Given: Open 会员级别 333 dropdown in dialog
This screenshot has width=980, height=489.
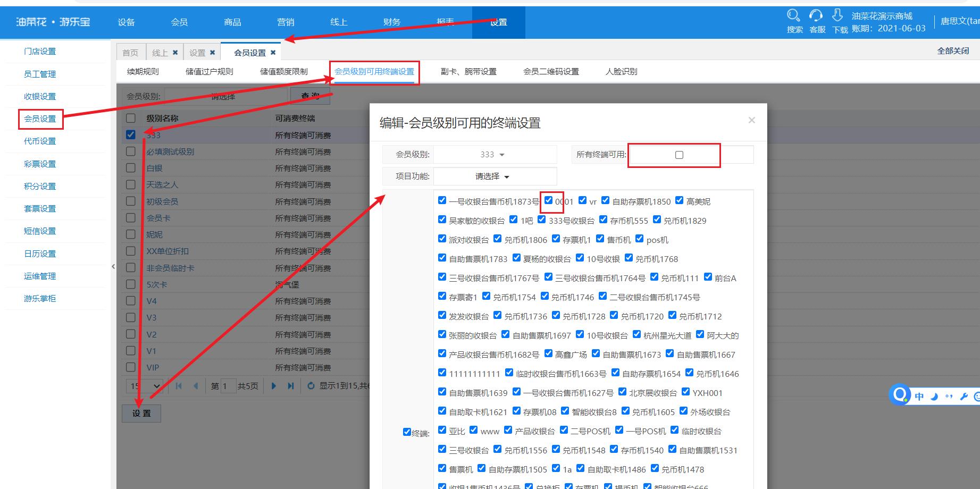Looking at the screenshot, I should click(495, 155).
